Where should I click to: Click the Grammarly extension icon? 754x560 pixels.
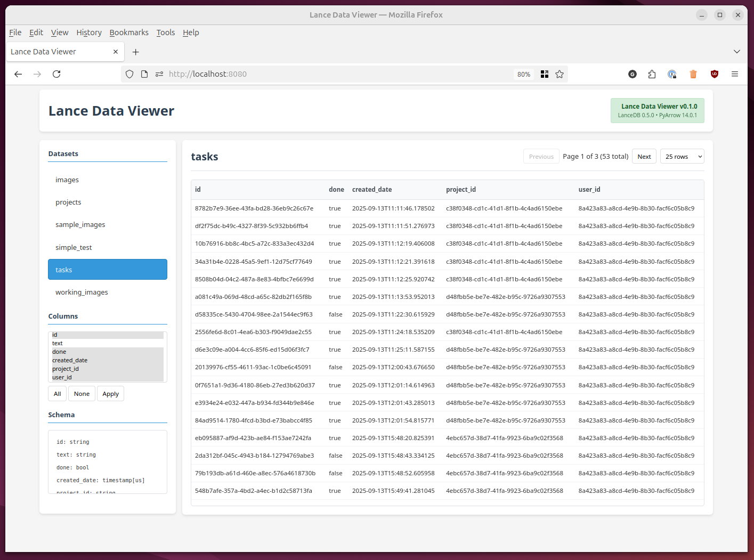tap(633, 74)
